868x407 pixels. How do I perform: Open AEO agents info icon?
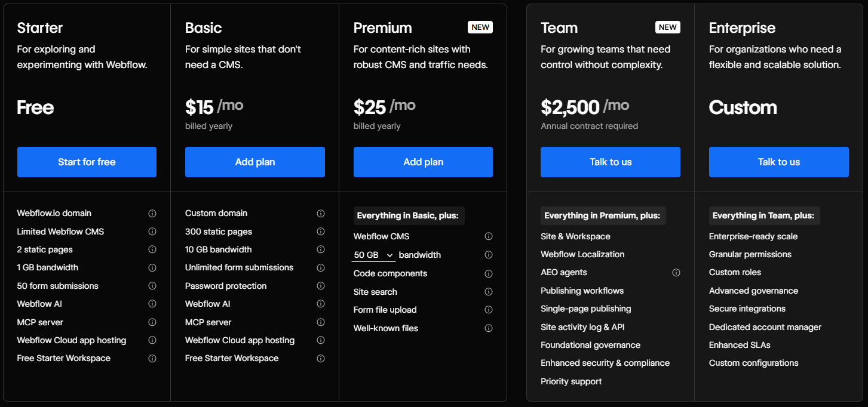pyautogui.click(x=676, y=272)
